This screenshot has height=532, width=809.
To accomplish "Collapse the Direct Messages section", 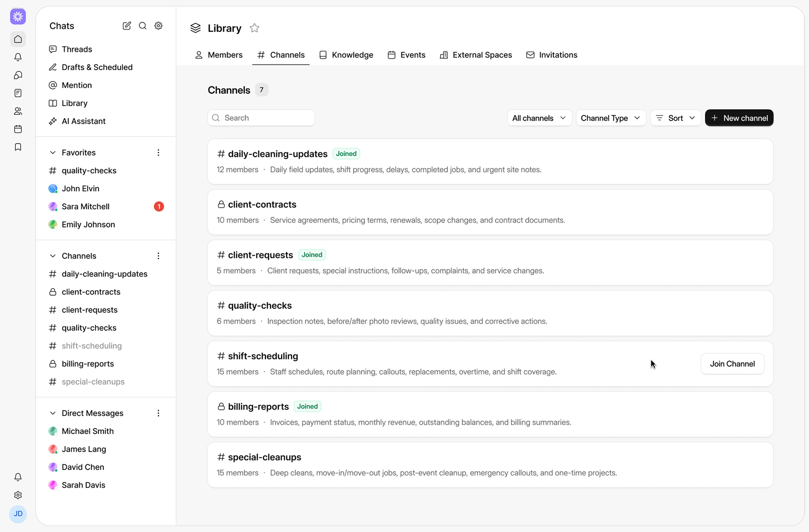I will (x=53, y=413).
